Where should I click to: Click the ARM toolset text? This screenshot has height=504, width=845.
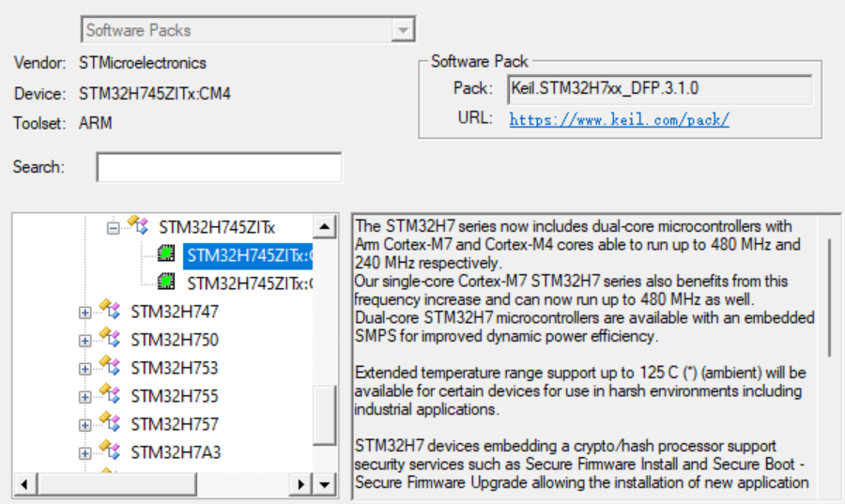tap(96, 123)
